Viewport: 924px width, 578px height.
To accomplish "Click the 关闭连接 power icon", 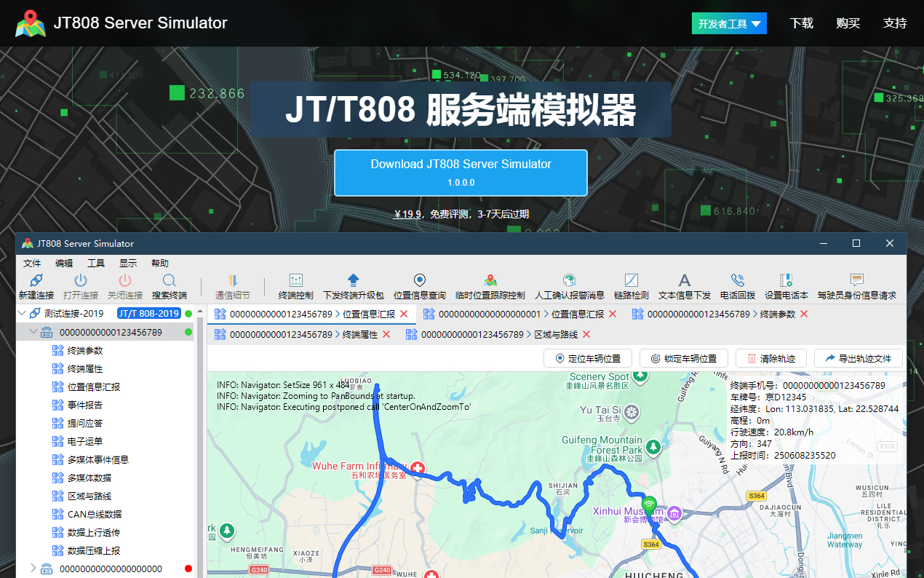I will tap(125, 280).
